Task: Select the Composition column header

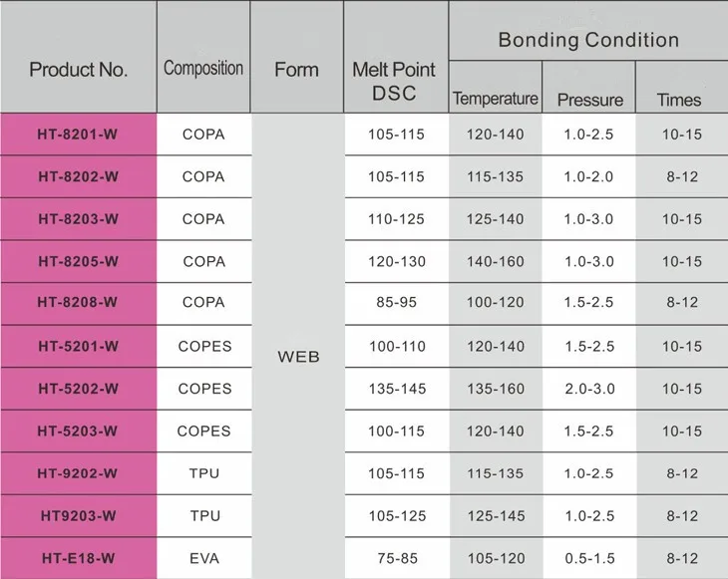Action: pyautogui.click(x=203, y=68)
